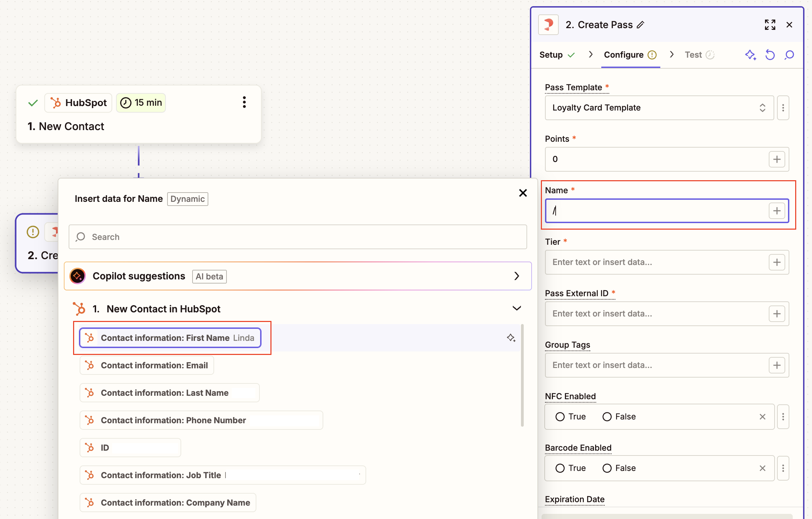Open the Setup tab
The image size is (812, 519).
pos(556,55)
